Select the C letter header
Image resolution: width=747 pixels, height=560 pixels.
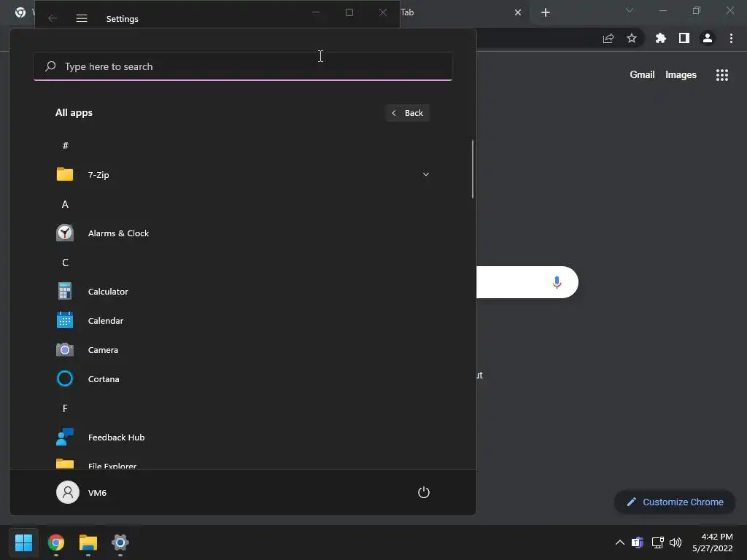(65, 262)
